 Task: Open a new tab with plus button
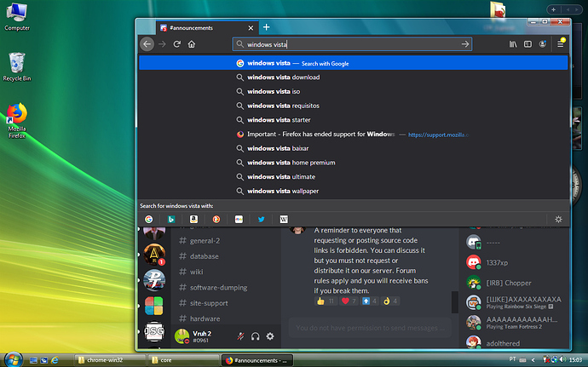click(266, 27)
